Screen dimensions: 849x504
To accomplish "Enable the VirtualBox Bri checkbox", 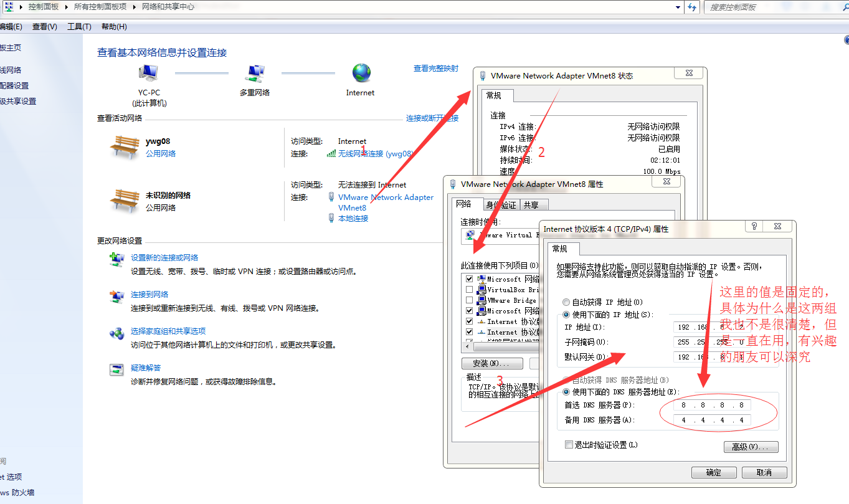I will tap(470, 290).
